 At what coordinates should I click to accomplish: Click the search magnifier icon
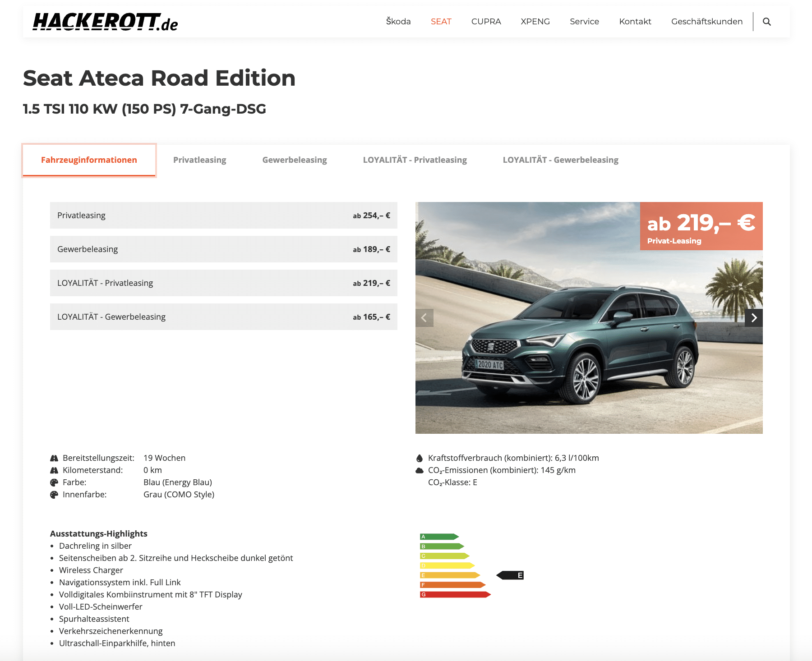coord(766,22)
